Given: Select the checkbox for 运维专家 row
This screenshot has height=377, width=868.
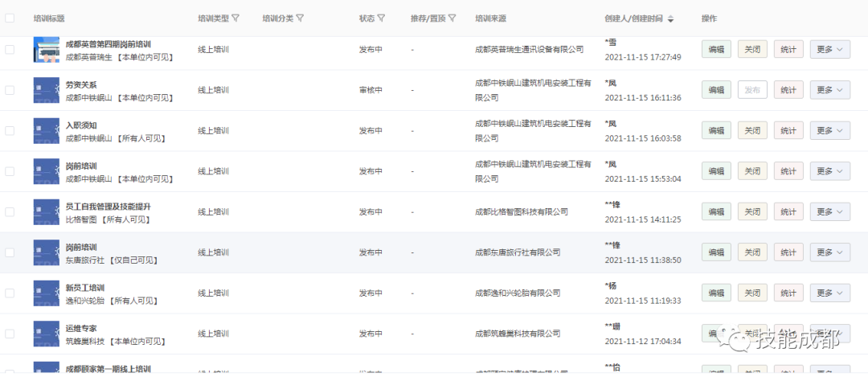Looking at the screenshot, I should (x=10, y=334).
